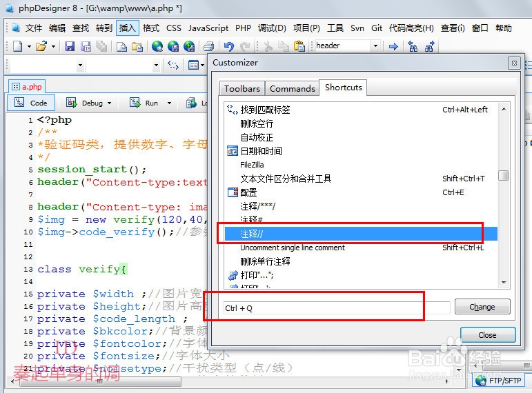Click the Change button

(x=482, y=307)
